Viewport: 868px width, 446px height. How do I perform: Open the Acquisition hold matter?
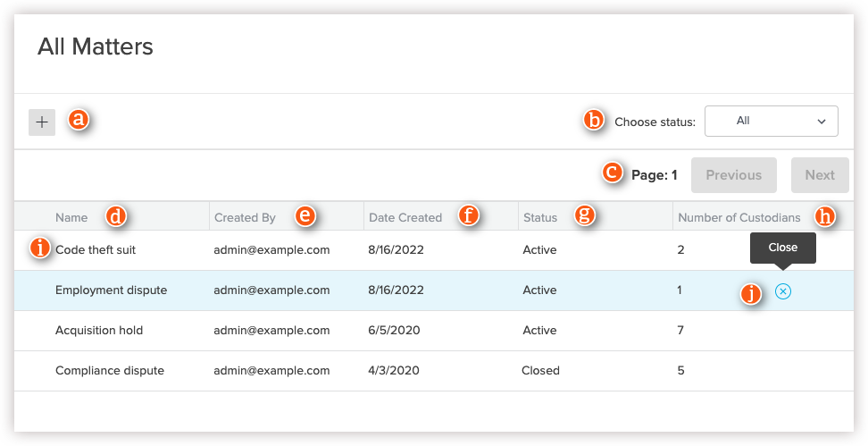pos(99,331)
